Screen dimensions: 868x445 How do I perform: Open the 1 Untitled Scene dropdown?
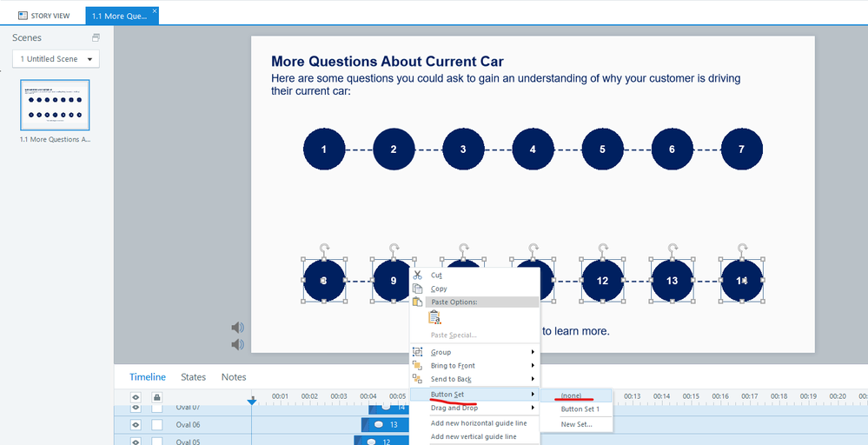click(56, 59)
